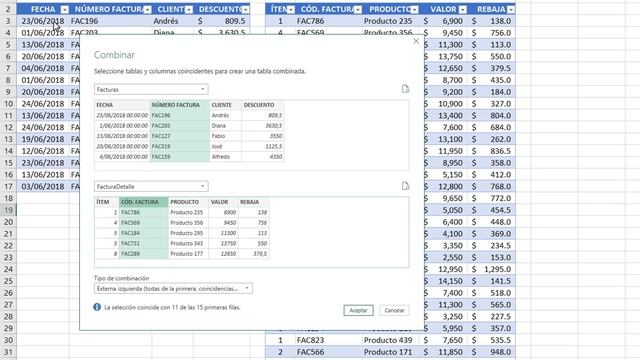Open VALOR filter arrow in worksheet
Image resolution: width=640 pixels, height=360 pixels.
(x=462, y=9)
